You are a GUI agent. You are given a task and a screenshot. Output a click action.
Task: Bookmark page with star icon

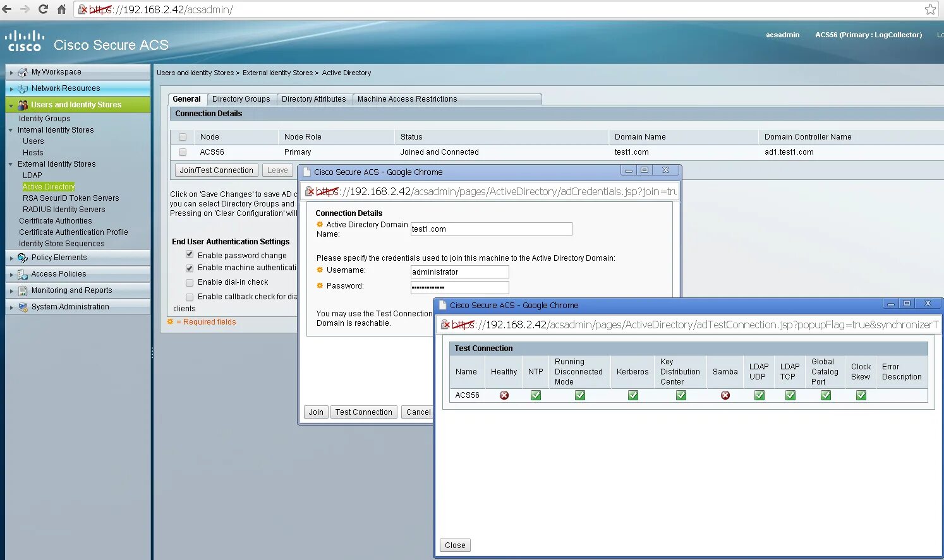pos(930,9)
